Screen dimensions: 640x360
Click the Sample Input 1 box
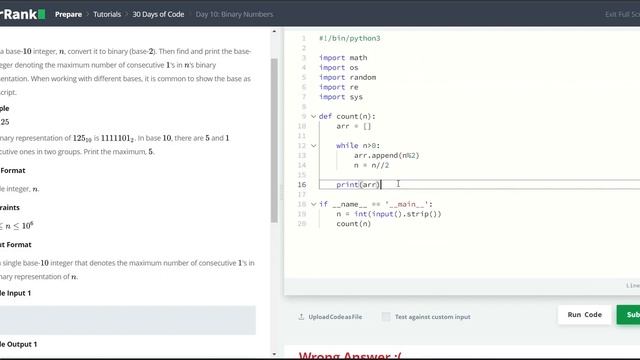[x=128, y=320]
